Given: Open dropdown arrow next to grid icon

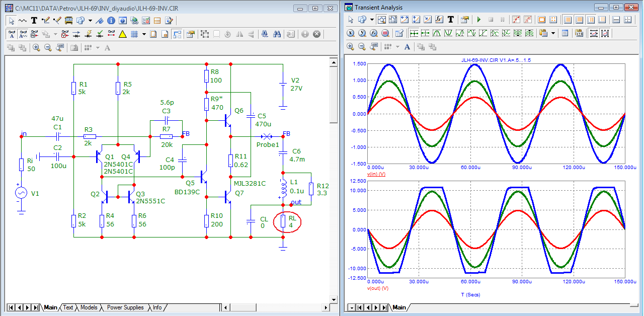Looking at the screenshot, I should [x=144, y=34].
